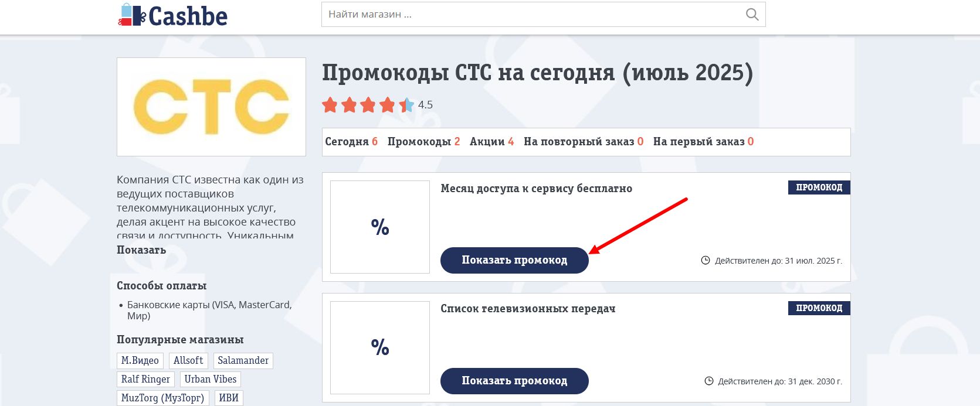Click the "Способы оплаты" heading
Image resolution: width=980 pixels, height=406 pixels.
point(162,286)
